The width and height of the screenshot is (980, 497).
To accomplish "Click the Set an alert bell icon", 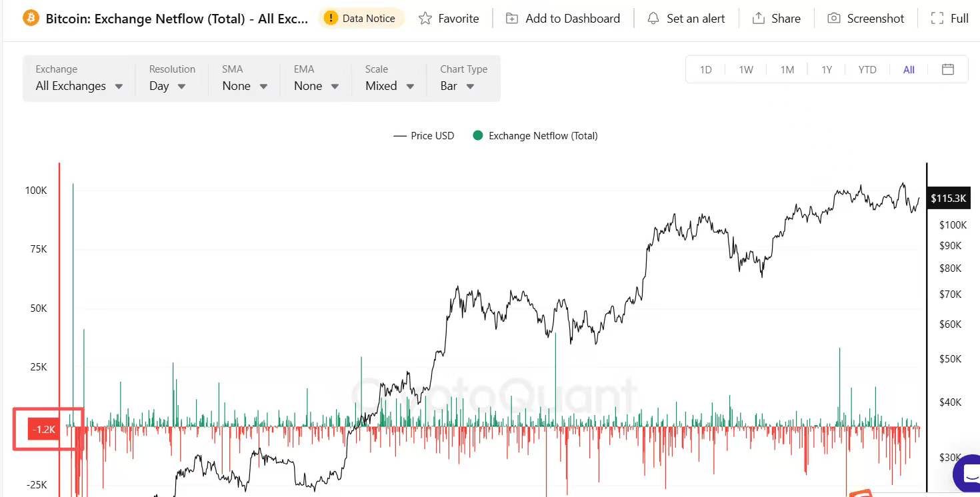I will pos(653,19).
